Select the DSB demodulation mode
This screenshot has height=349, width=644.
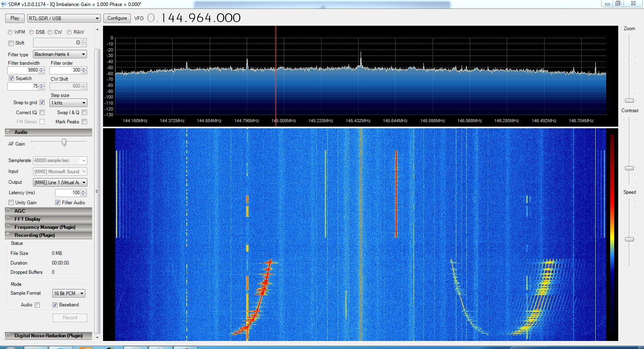[x=31, y=32]
